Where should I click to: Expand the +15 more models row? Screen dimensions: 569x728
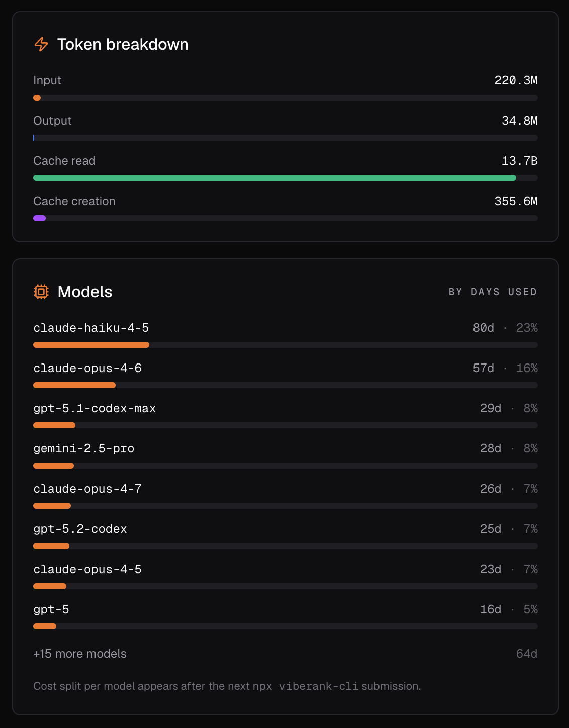coord(286,654)
